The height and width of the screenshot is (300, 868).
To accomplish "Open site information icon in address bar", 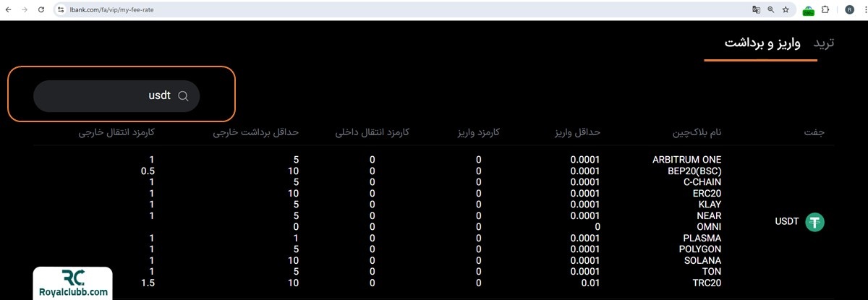I will point(61,10).
